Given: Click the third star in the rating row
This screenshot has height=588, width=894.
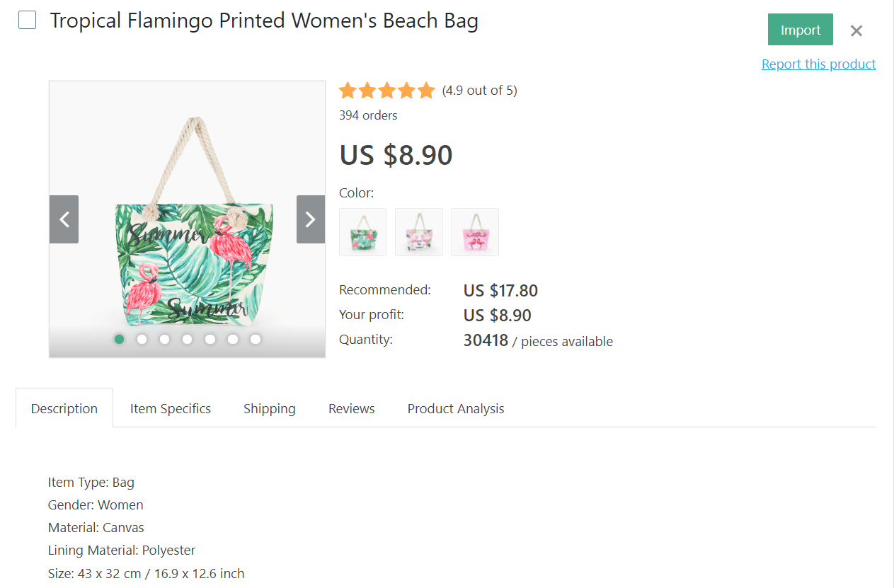Looking at the screenshot, I should [387, 90].
